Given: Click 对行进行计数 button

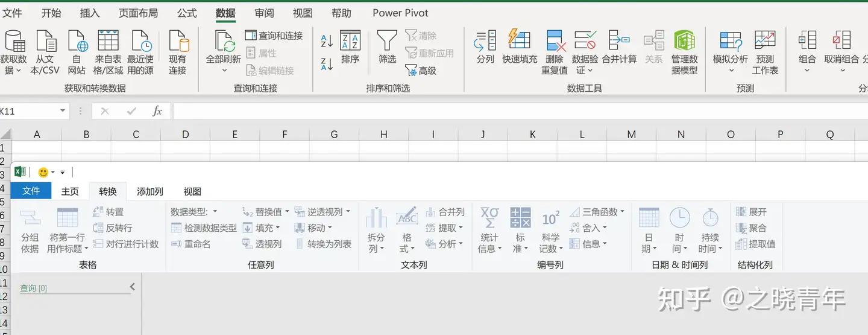Looking at the screenshot, I should point(126,244).
